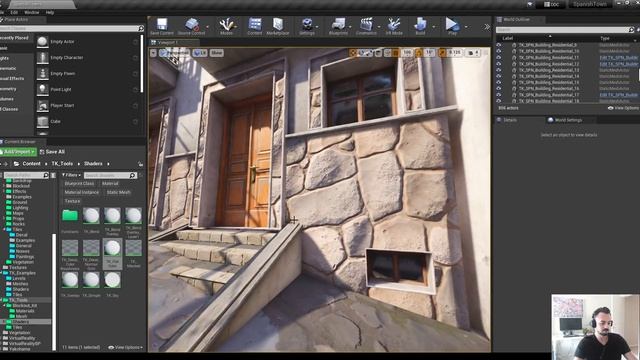Open the Build options dropdown arrow
640x360 pixels.
pos(433,27)
